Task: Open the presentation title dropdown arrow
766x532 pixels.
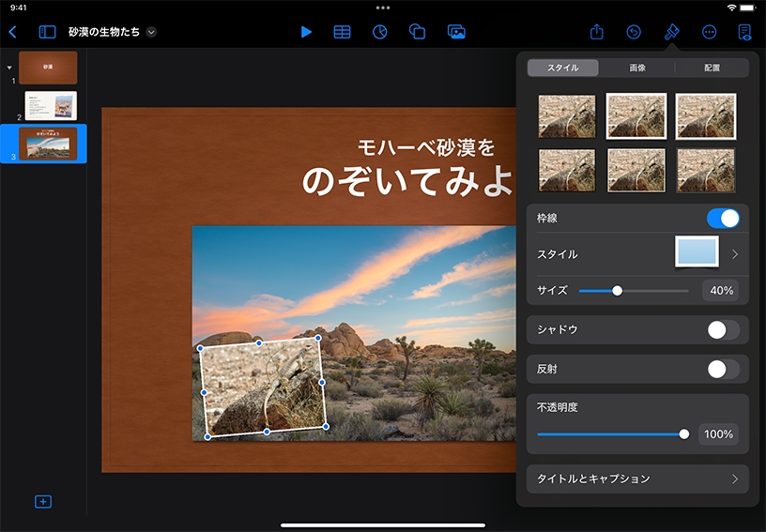Action: (x=152, y=32)
